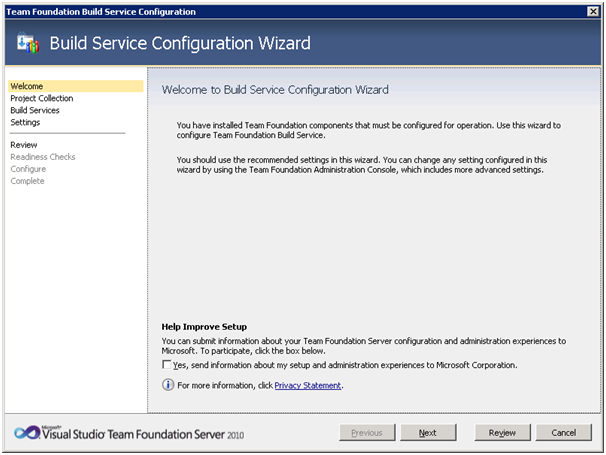Close the Team Foundation Build Service Configuration window
The image size is (606, 455).
[593, 12]
